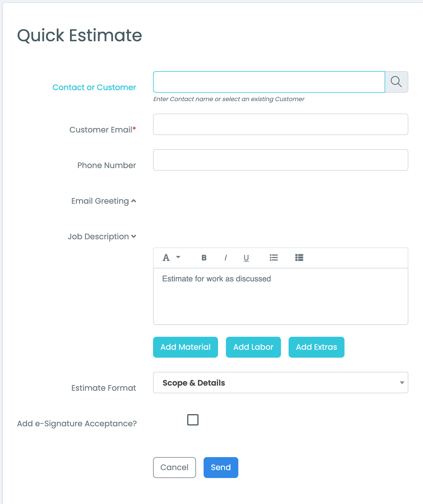The width and height of the screenshot is (423, 504).
Task: Enable the Add e-Signature Acceptance checkbox
Action: tap(193, 420)
